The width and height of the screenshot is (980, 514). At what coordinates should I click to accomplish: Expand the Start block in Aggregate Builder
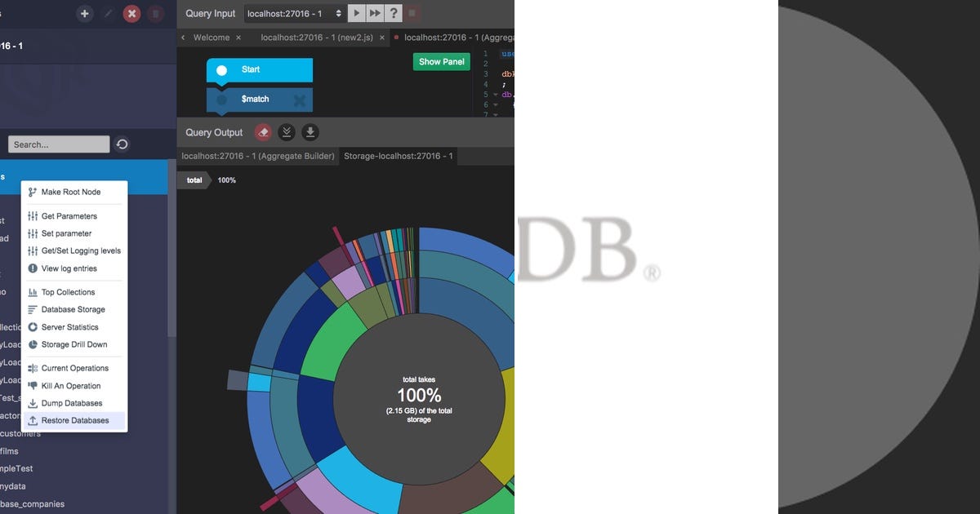(x=220, y=70)
